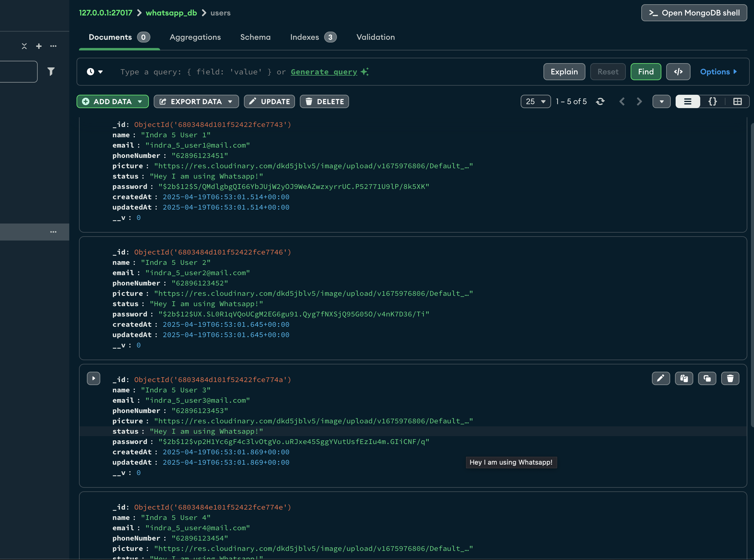Toggle the query bar code view
Viewport: 754px width, 560px height.
678,72
